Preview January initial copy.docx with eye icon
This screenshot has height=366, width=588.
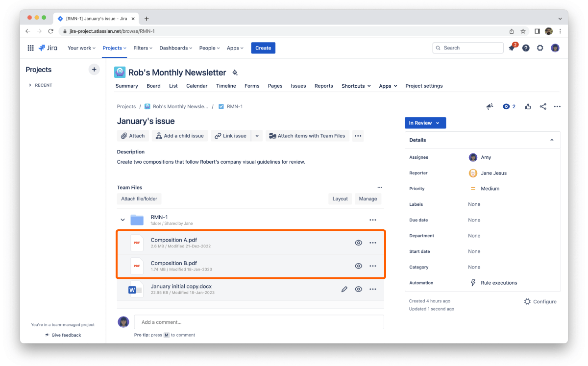(359, 289)
